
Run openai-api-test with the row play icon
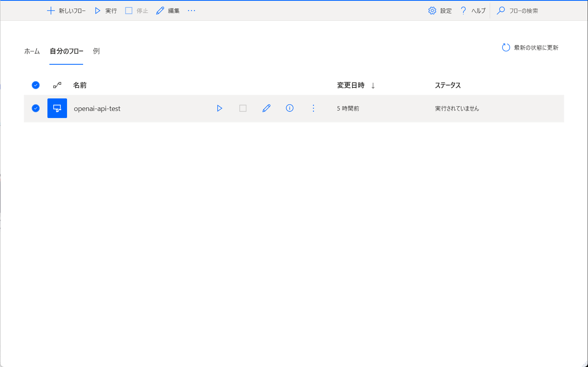click(x=220, y=108)
